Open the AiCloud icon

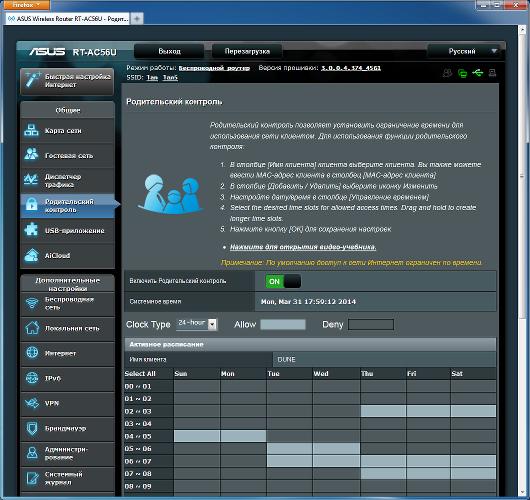tap(31, 255)
